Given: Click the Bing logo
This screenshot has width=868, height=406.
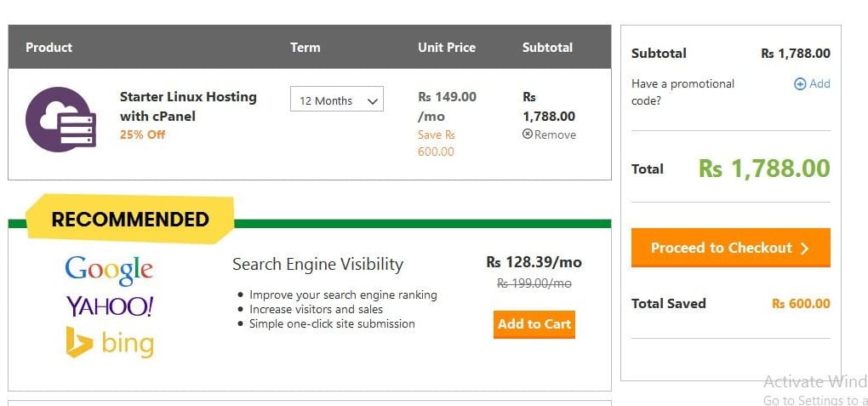Looking at the screenshot, I should tap(109, 342).
